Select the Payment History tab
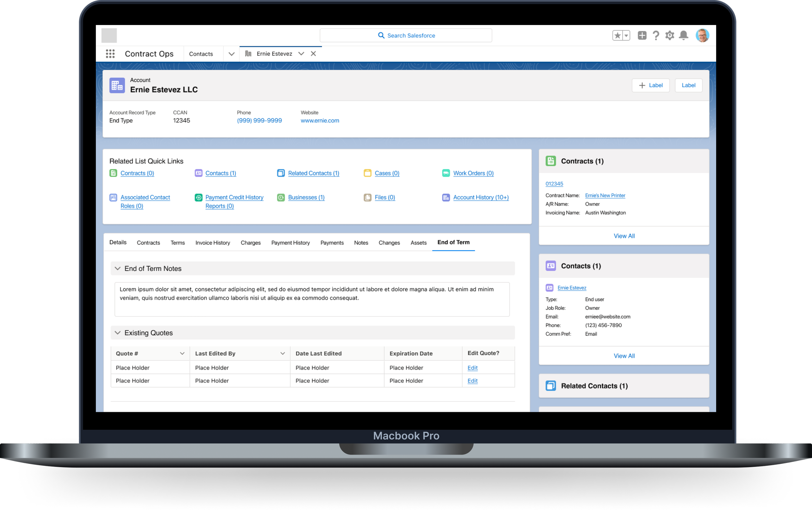 pos(290,243)
